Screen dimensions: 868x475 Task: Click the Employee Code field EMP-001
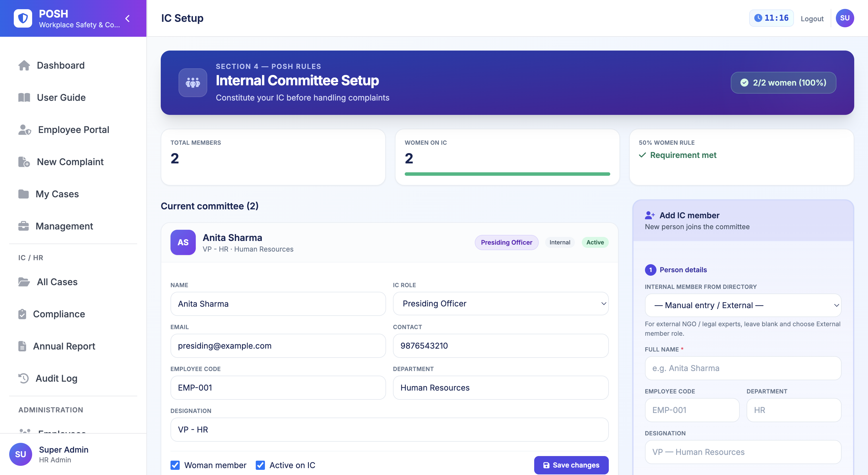point(278,388)
